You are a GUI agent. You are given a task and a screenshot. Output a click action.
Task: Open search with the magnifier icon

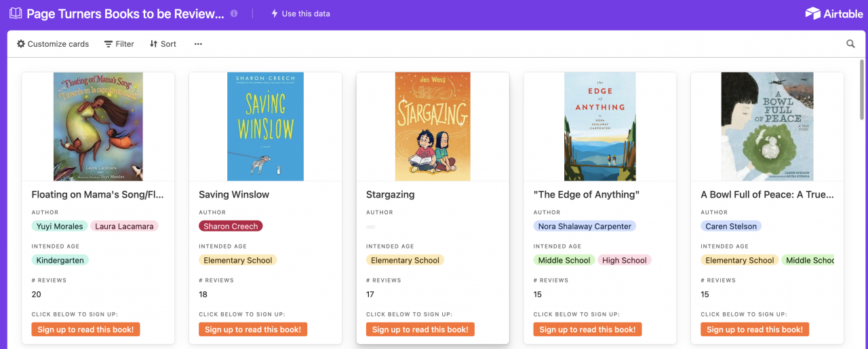click(850, 44)
